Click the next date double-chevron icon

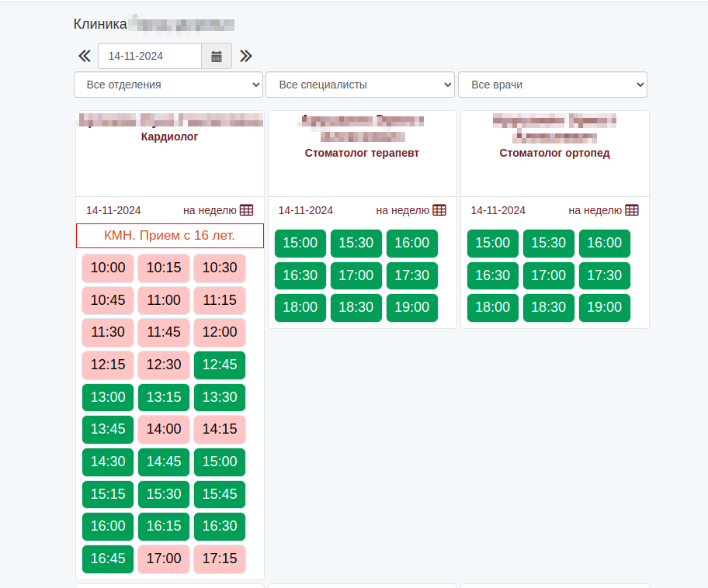tap(246, 56)
